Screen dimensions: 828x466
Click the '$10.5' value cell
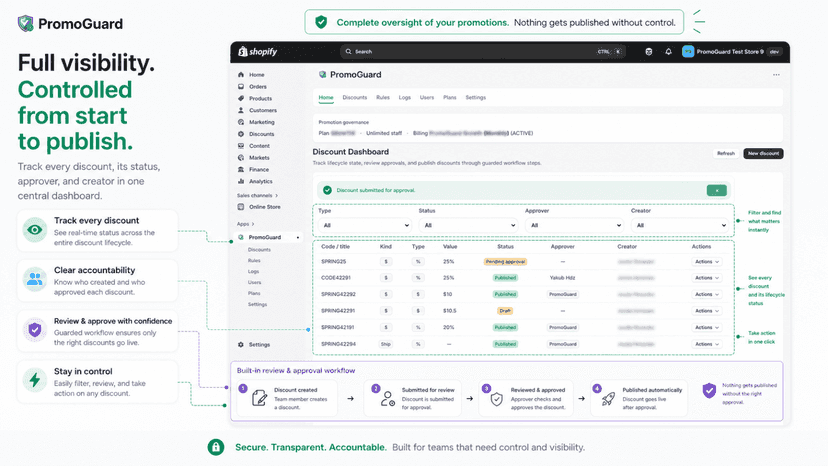coord(449,311)
